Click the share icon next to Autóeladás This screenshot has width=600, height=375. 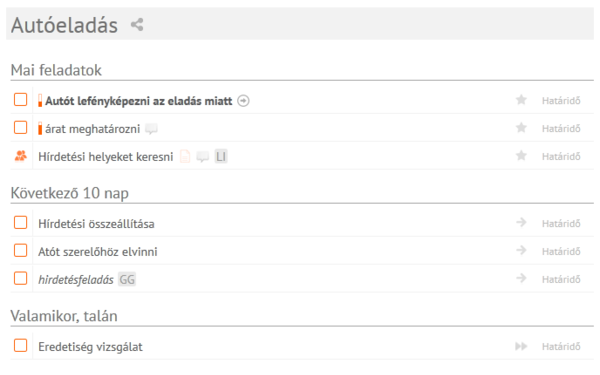click(137, 25)
